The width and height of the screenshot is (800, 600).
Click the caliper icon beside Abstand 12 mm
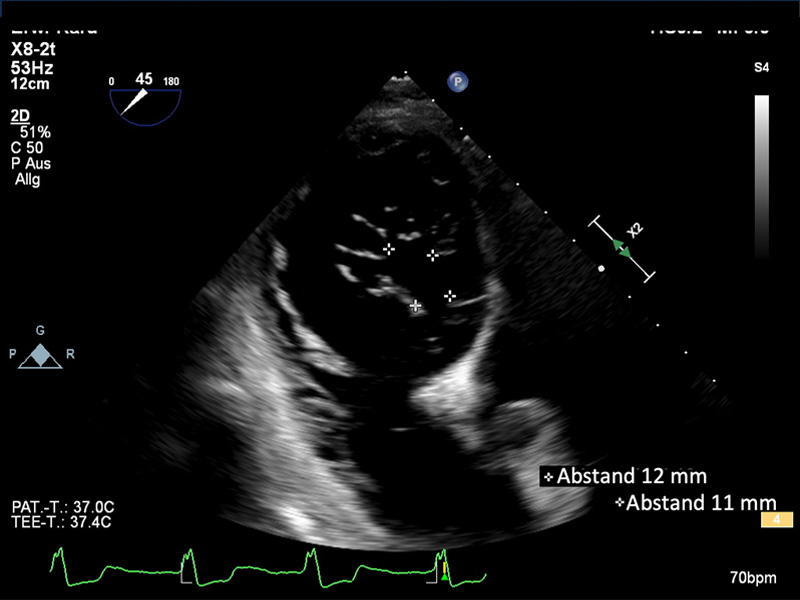[547, 476]
